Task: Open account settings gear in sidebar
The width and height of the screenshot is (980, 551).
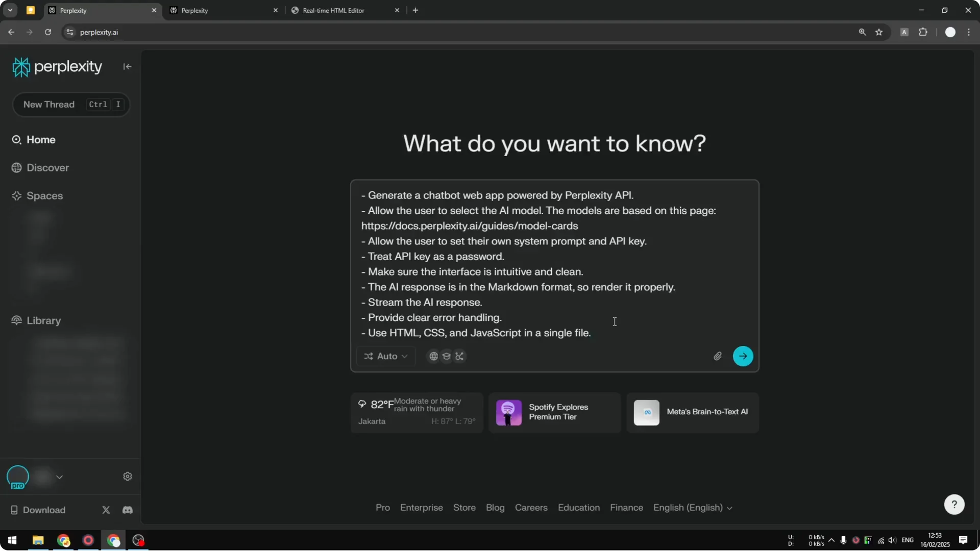Action: pyautogui.click(x=127, y=476)
